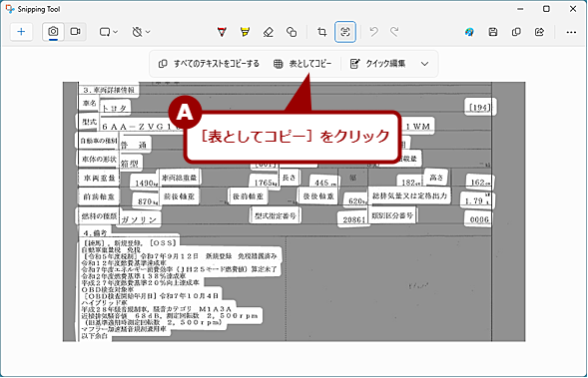The image size is (588, 378).
Task: Select recognized value 20861
Action: click(x=354, y=219)
